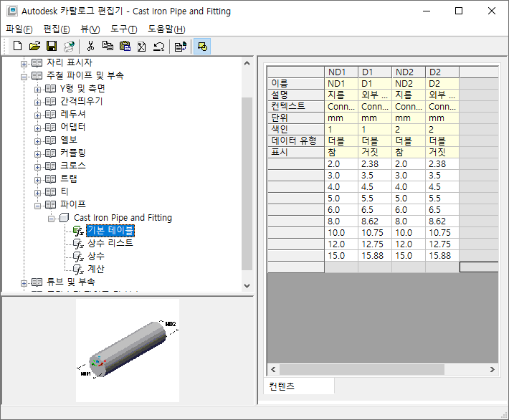Expand the 레듀셔 chapter
The image size is (509, 420).
[38, 115]
